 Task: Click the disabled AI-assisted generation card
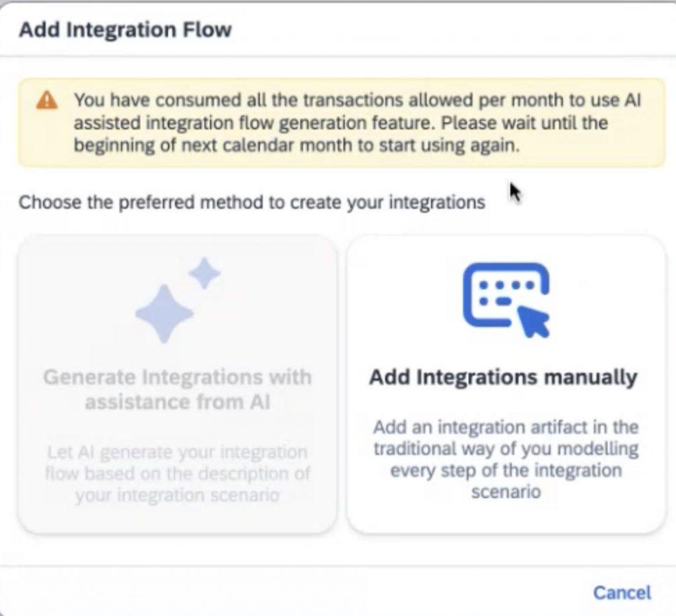pos(177,384)
